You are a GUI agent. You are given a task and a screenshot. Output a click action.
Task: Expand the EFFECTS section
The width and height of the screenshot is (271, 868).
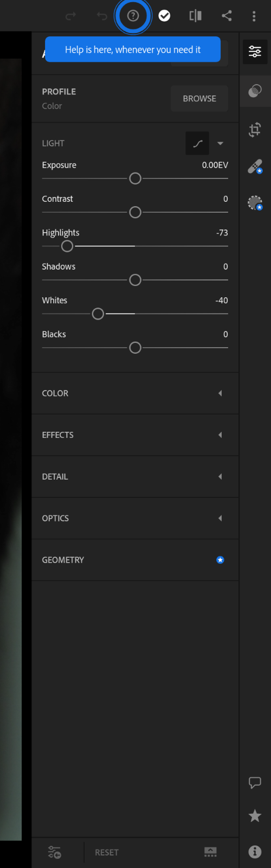(135, 435)
